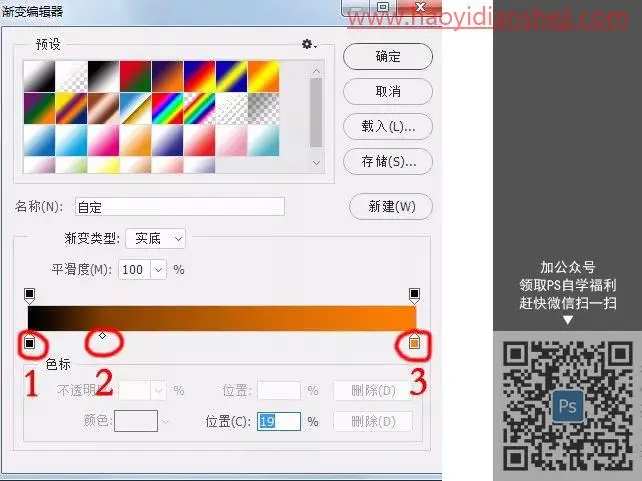The width and height of the screenshot is (642, 481).
Task: Choose the chrome blue-and-gold gradient preset
Action: 136,108
